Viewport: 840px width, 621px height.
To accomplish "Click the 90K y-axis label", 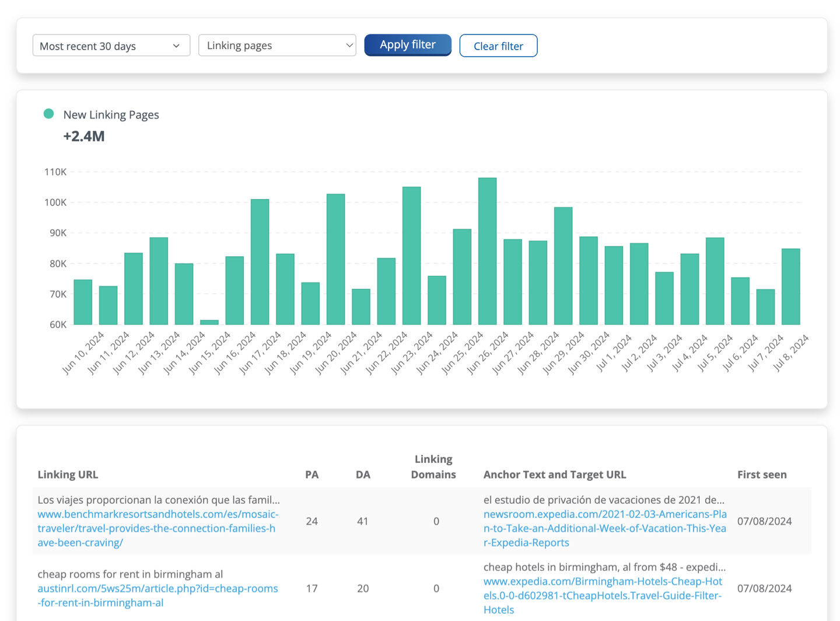I will tap(58, 233).
